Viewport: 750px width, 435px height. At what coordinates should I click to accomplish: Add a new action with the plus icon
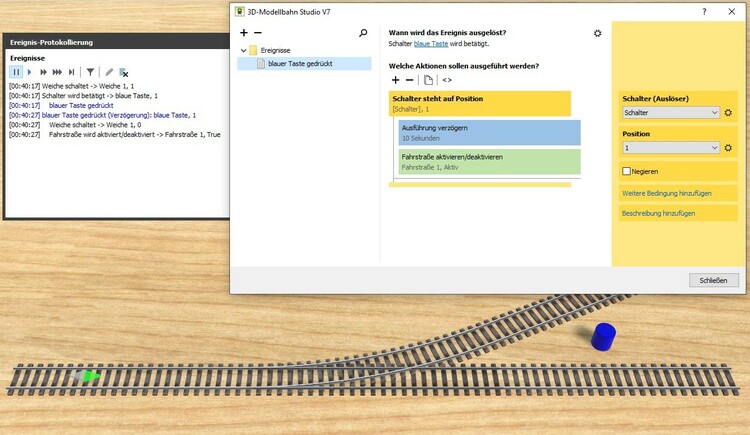tap(396, 80)
